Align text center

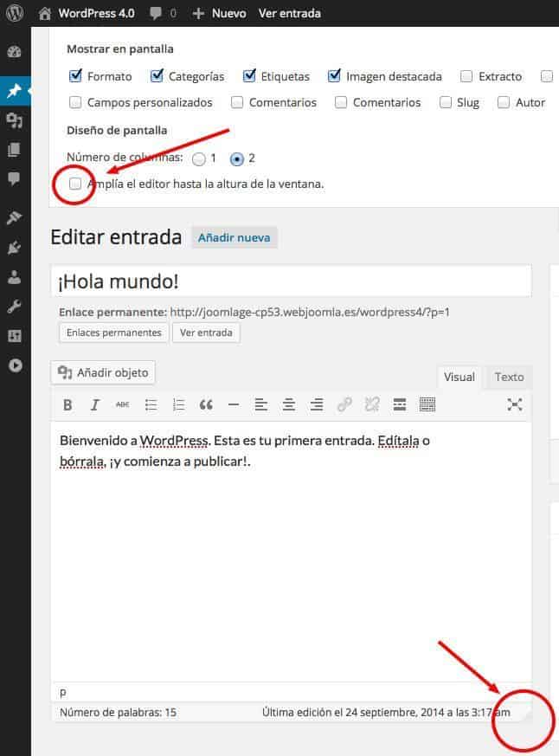pos(289,405)
